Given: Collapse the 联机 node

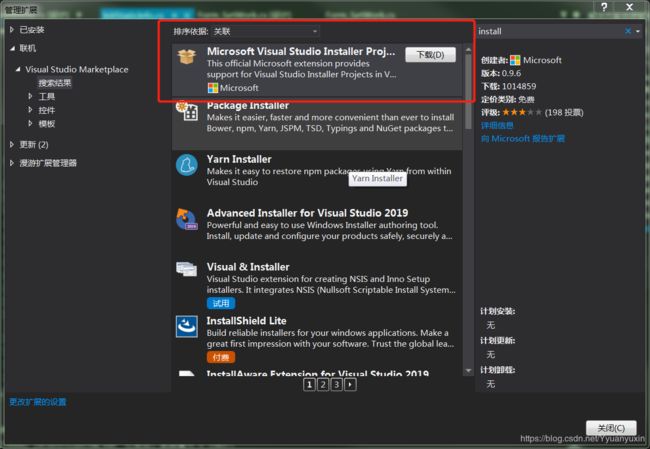Looking at the screenshot, I should tap(12, 49).
